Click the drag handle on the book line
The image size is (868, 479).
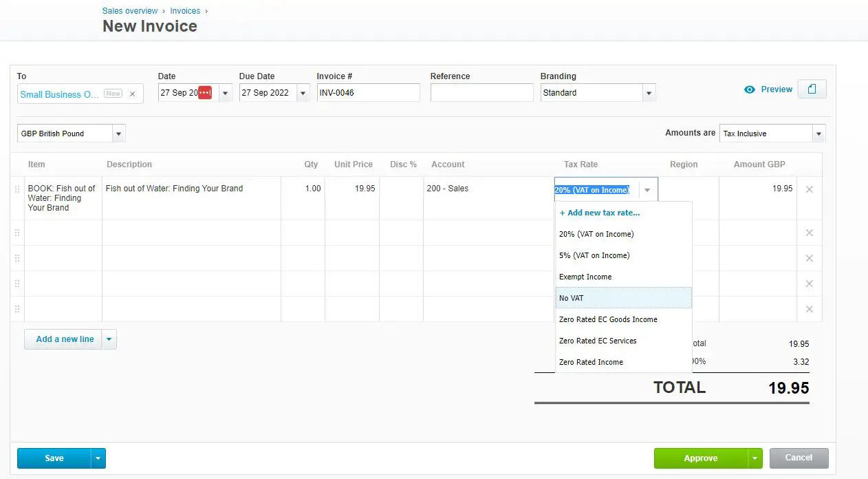(x=17, y=189)
